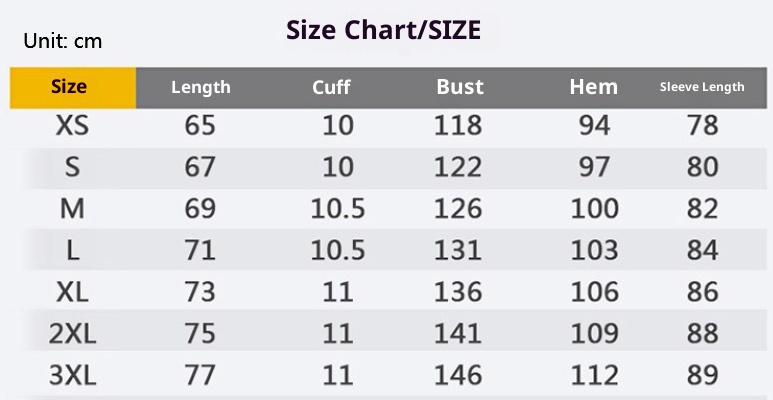Click the cuff value 10.5 in M row
The image size is (773, 400).
click(337, 209)
